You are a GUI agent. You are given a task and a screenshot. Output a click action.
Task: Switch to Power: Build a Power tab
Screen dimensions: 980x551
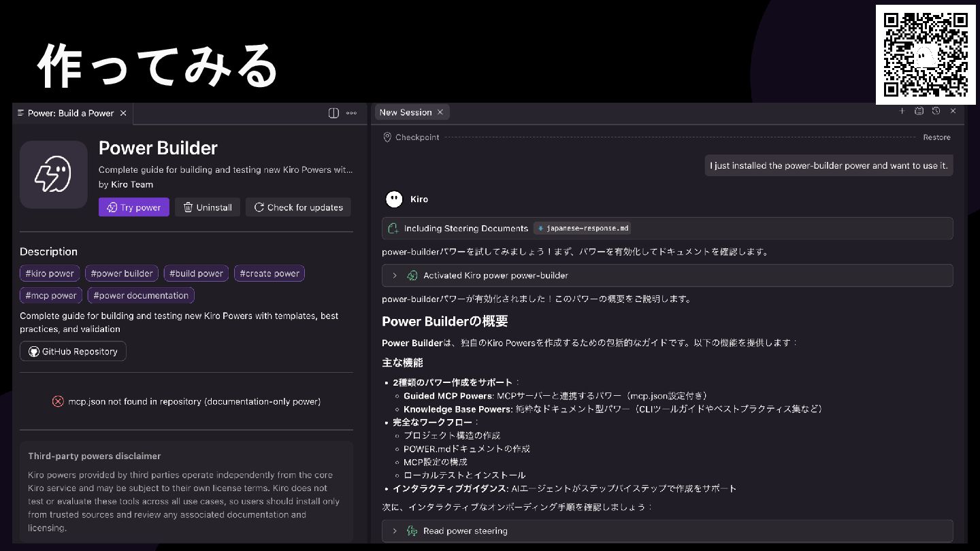click(71, 113)
